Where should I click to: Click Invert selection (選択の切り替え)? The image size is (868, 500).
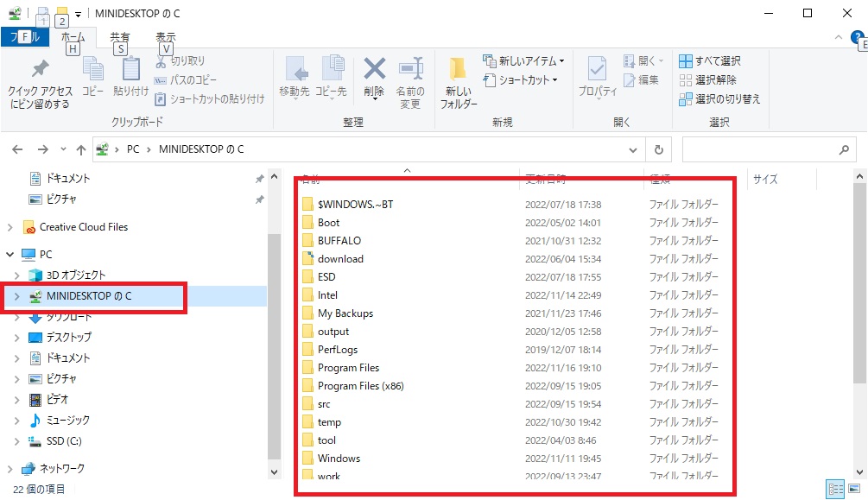(x=719, y=99)
